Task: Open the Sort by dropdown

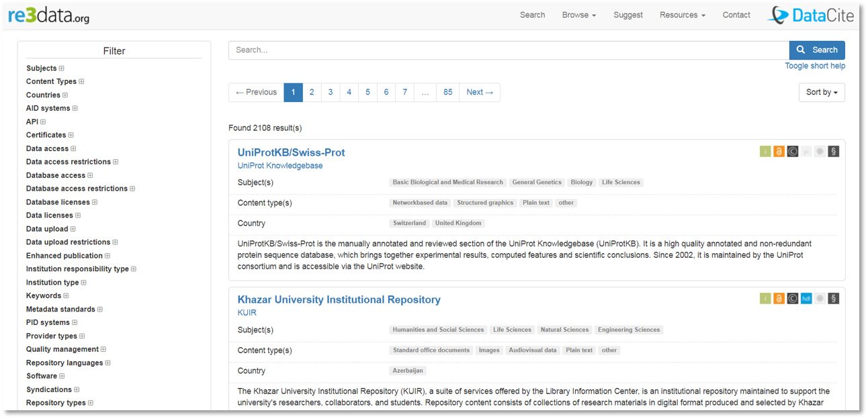Action: 821,93
